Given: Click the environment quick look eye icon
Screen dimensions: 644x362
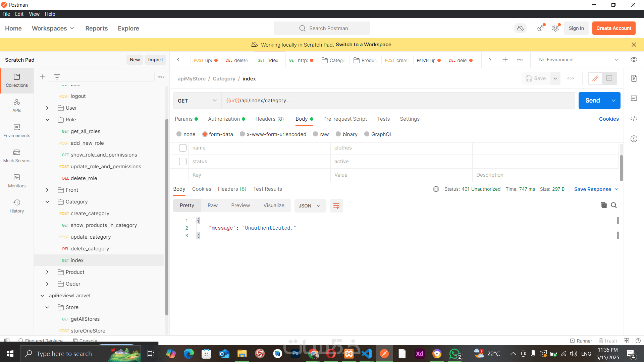Looking at the screenshot, I should pos(634,60).
